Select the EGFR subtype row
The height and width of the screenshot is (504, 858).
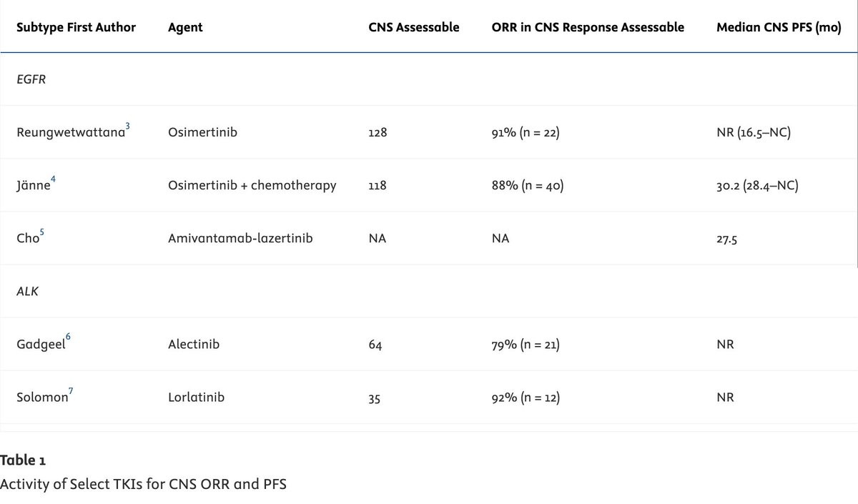[x=429, y=79]
